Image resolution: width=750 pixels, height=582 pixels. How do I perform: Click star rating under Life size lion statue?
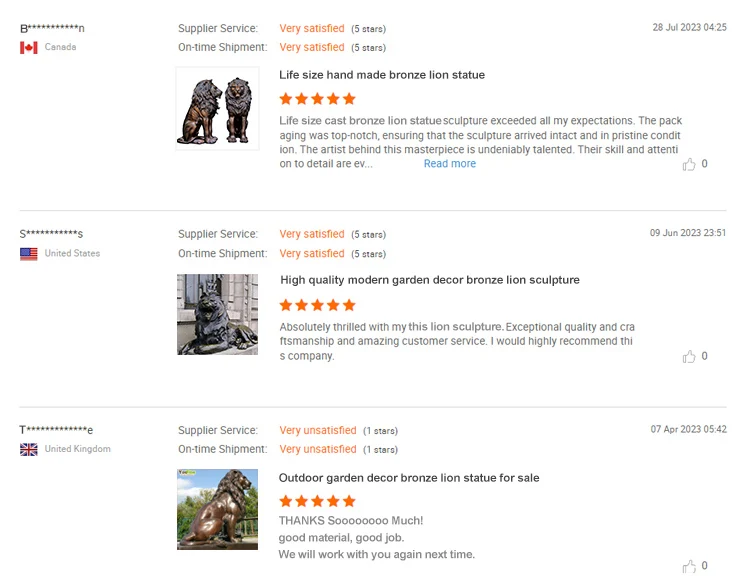coord(318,99)
